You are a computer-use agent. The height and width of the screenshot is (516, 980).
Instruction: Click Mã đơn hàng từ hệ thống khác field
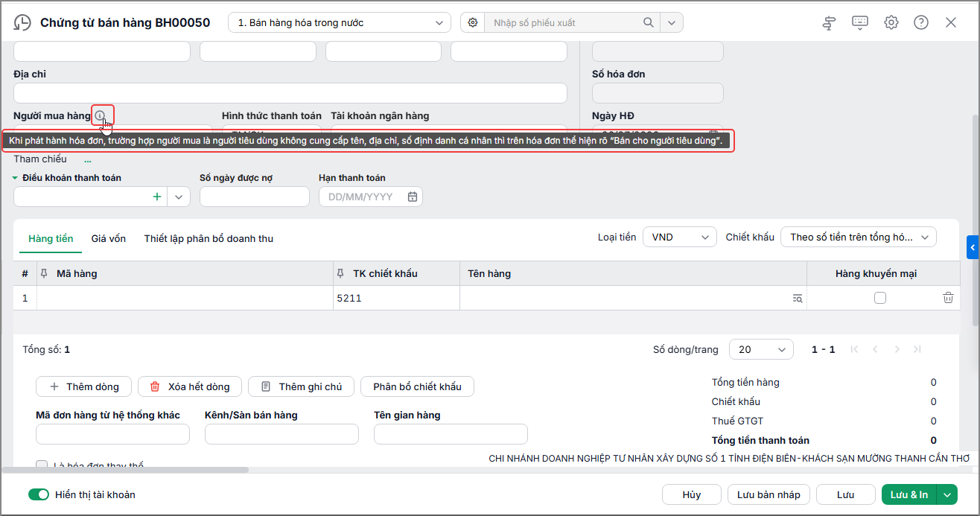(x=112, y=434)
